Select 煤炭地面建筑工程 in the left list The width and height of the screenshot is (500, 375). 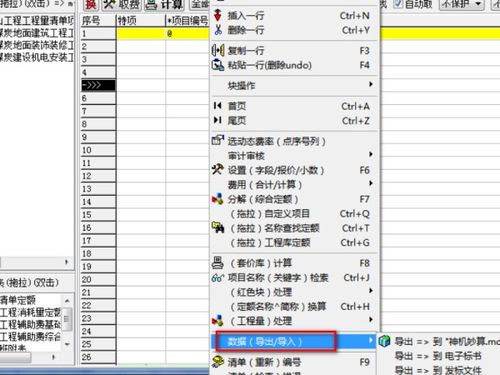(37, 33)
